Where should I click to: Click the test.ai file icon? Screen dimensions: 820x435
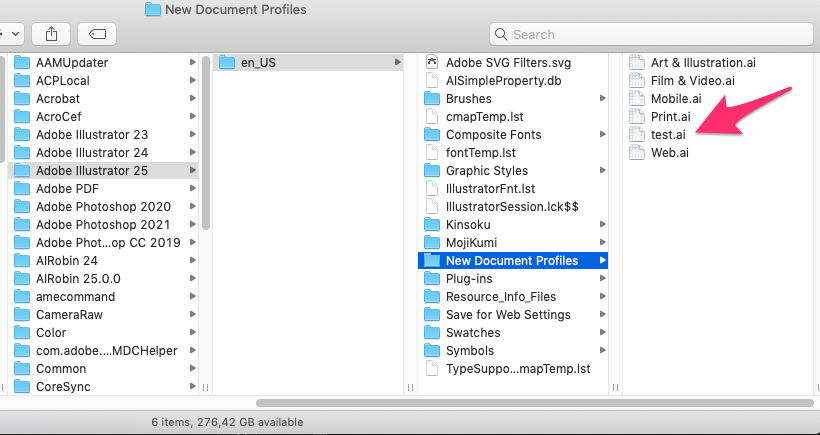click(x=637, y=135)
